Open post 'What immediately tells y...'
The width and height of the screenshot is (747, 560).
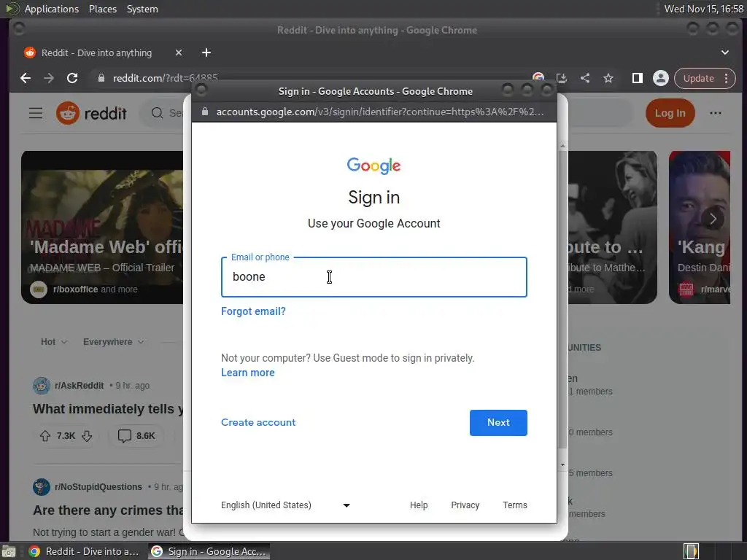point(108,409)
